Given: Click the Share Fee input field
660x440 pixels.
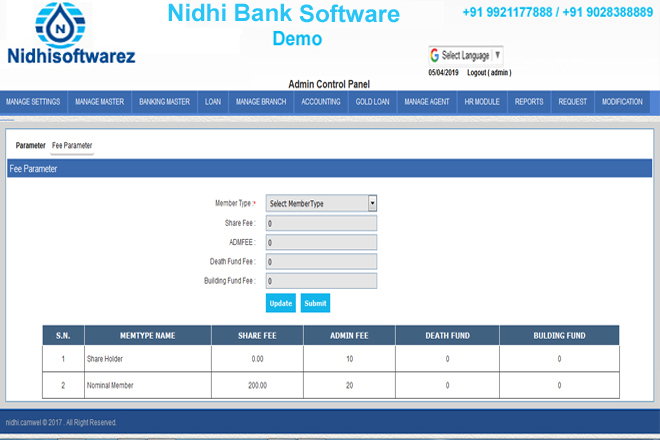Looking at the screenshot, I should [x=321, y=223].
